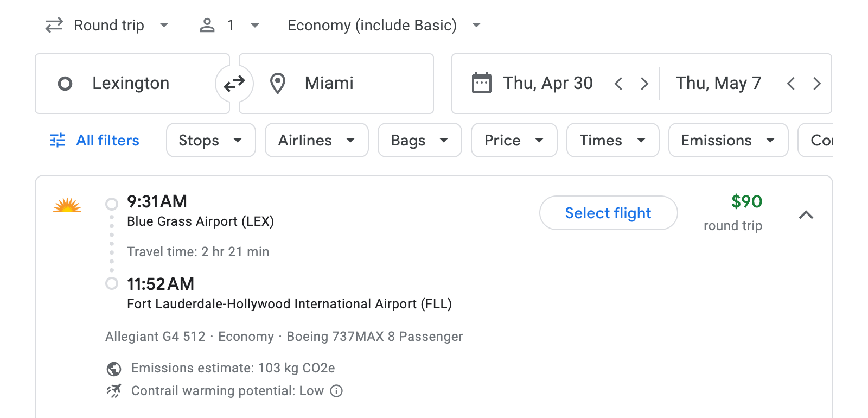Open the cabin class Economy dropdown

click(383, 25)
